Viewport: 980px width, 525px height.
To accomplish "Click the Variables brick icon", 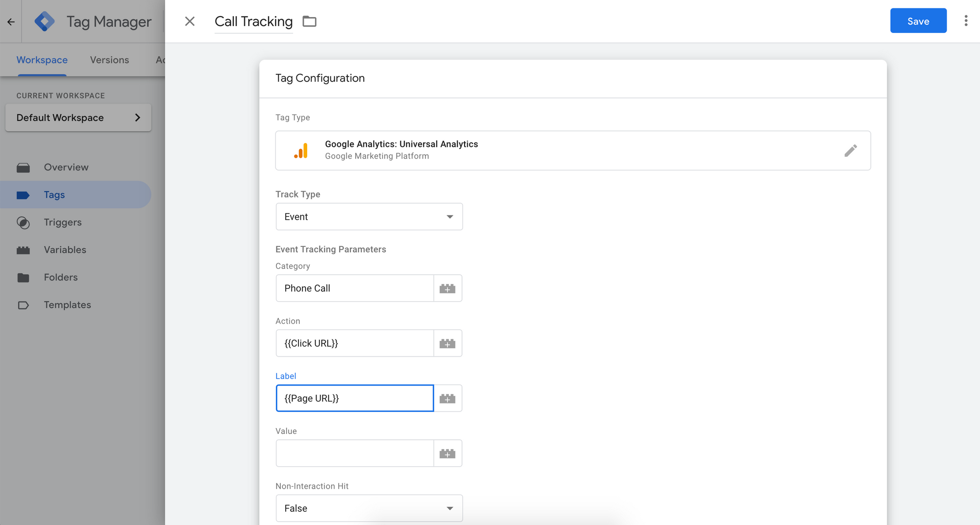I will point(23,250).
